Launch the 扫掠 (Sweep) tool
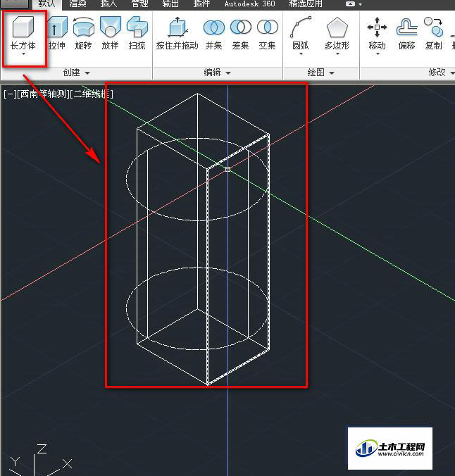Image resolution: width=455 pixels, height=476 pixels. coord(137,33)
